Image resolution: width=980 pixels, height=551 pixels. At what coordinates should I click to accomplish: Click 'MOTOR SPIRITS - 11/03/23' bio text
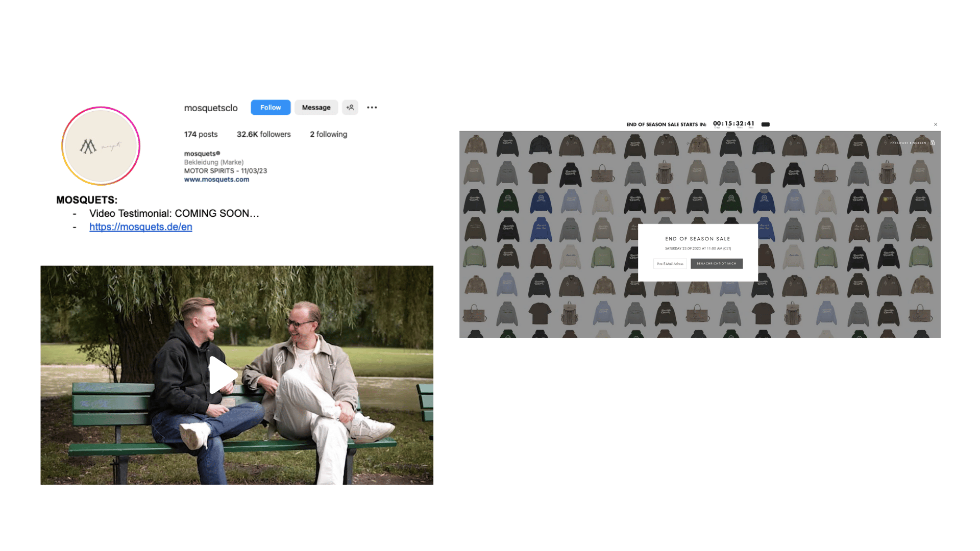(x=226, y=171)
